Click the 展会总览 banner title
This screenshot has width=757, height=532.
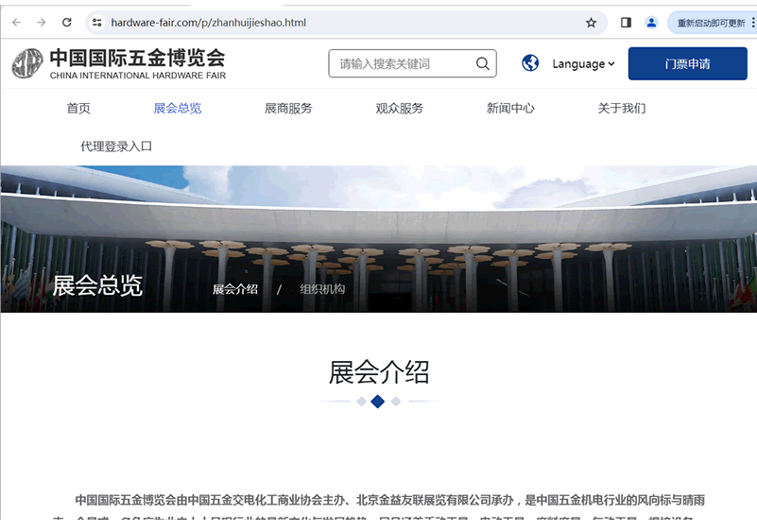point(97,285)
